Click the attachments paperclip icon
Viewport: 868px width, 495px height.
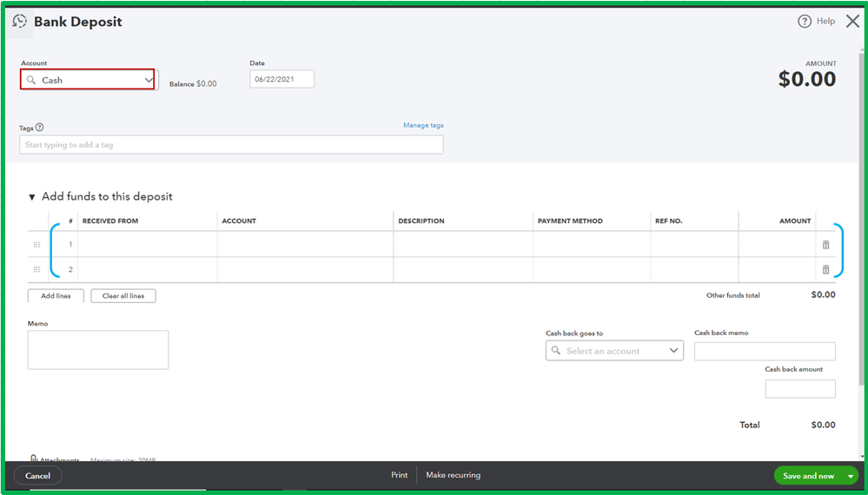coord(33,459)
